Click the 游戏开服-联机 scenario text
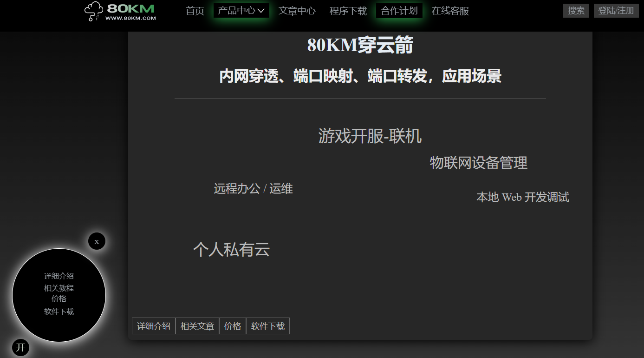The width and height of the screenshot is (644, 358). [x=370, y=136]
